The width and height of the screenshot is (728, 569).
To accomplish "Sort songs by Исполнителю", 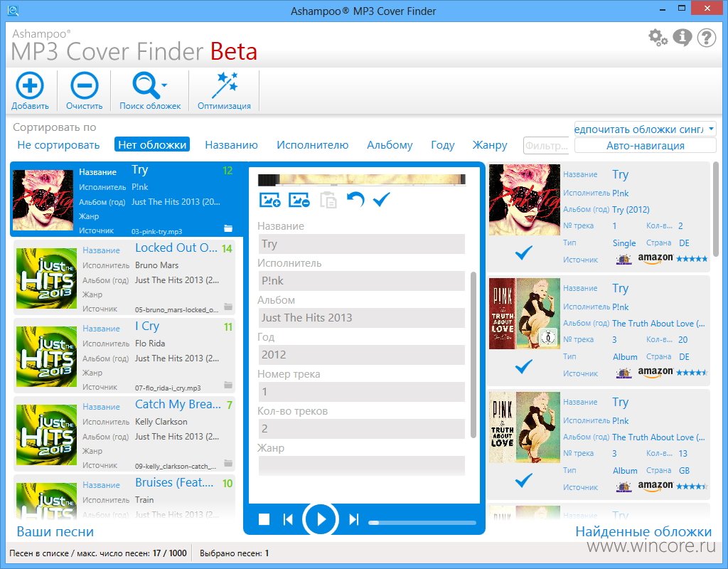I will tap(313, 145).
